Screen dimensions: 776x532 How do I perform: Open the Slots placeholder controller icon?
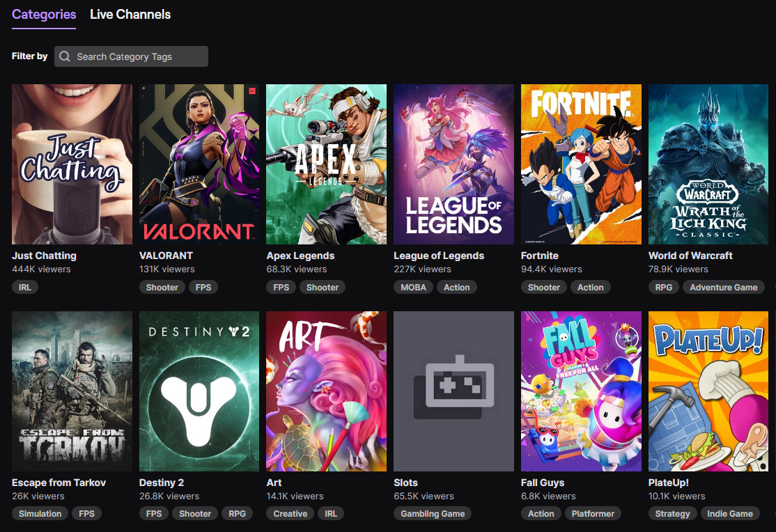(x=453, y=389)
